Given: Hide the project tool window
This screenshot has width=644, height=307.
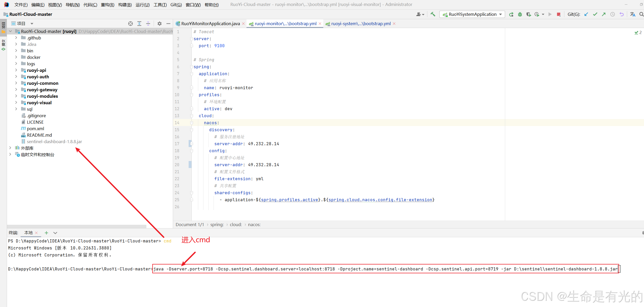Looking at the screenshot, I should 168,24.
